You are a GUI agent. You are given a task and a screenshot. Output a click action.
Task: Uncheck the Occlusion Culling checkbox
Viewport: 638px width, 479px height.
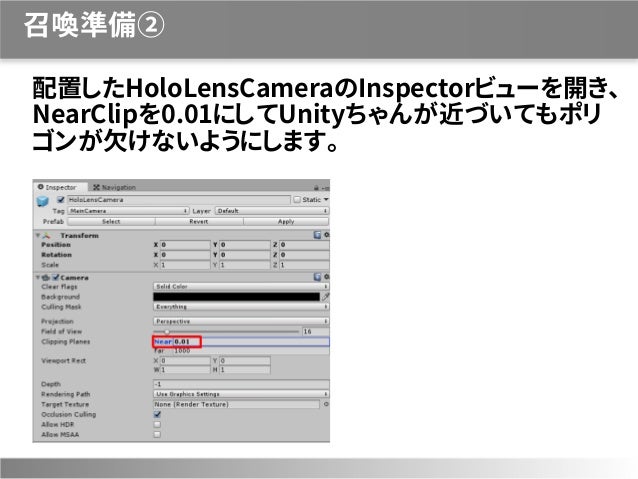[x=157, y=414]
